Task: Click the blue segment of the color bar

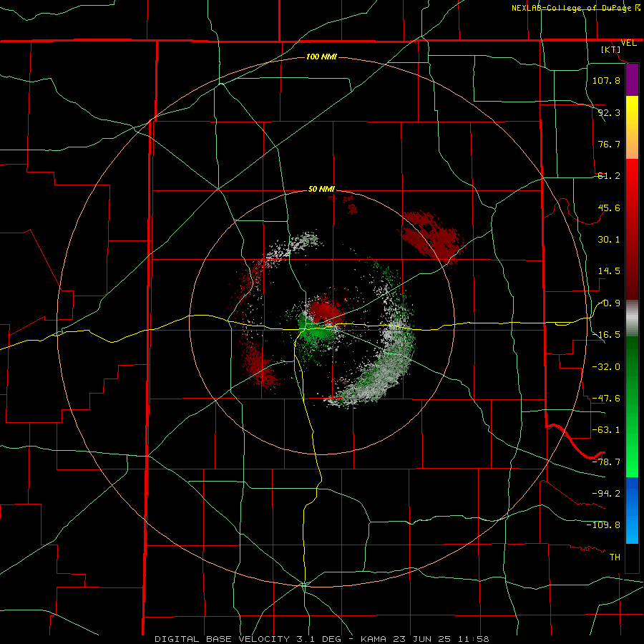Action: tap(632, 510)
